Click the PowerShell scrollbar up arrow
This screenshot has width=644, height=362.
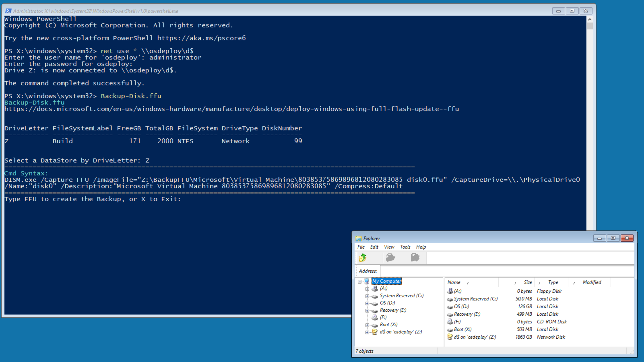coord(590,19)
